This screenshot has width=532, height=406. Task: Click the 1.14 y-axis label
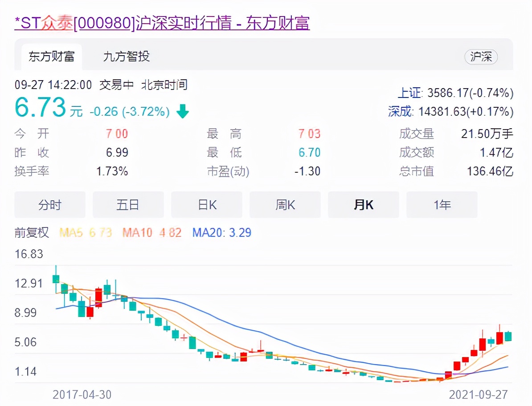(x=25, y=371)
